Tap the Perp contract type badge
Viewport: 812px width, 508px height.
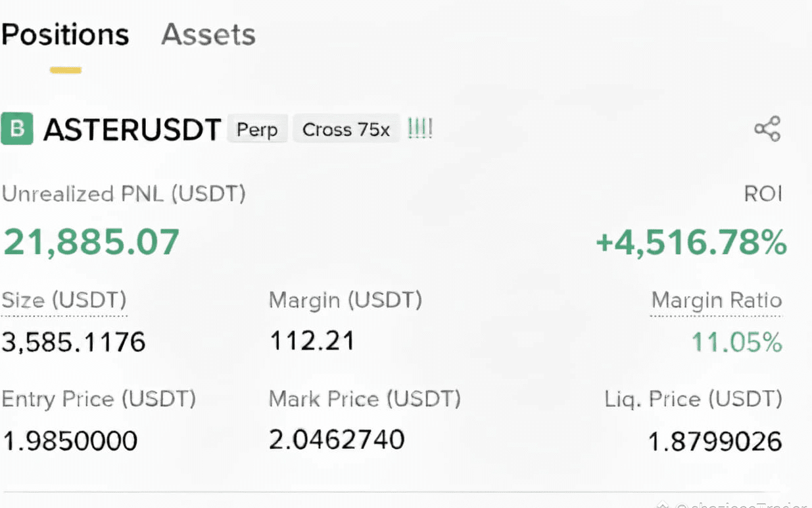[257, 129]
